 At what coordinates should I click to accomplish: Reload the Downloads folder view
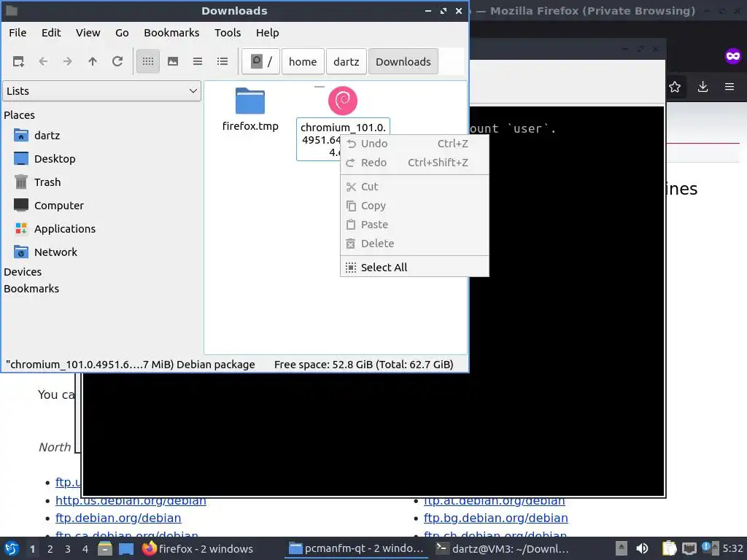117,61
